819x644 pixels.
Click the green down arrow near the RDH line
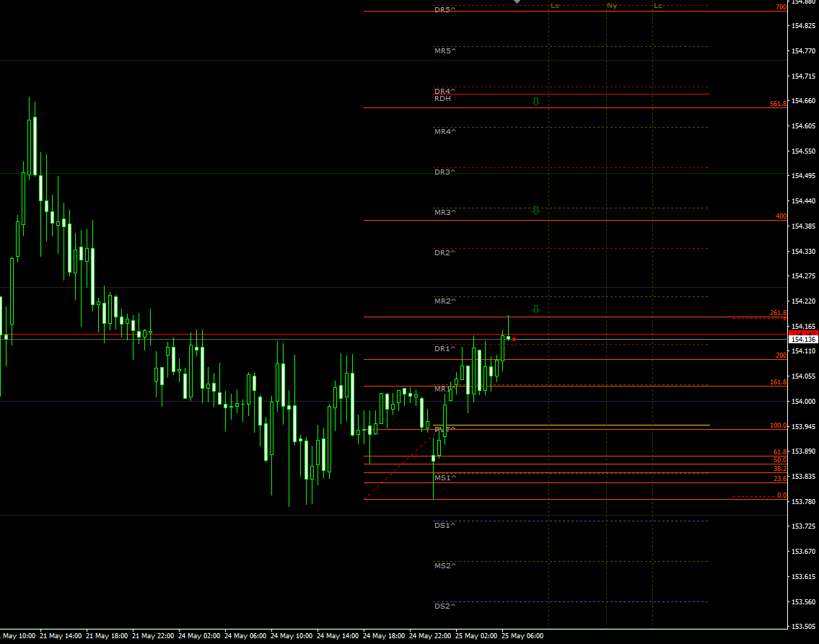535,101
